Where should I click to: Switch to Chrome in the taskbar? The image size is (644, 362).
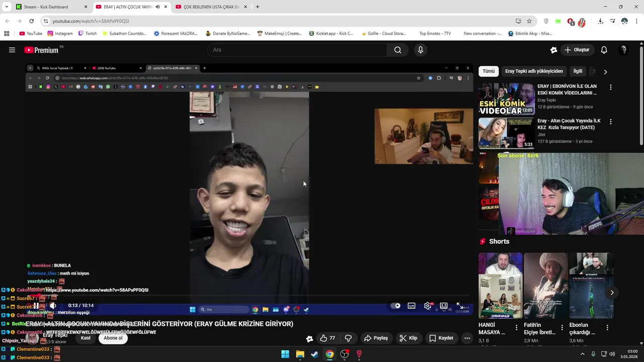[x=330, y=354]
